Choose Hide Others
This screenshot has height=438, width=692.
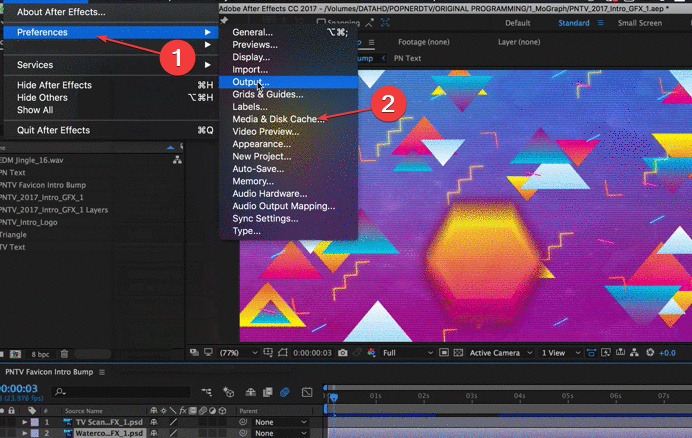111,98
